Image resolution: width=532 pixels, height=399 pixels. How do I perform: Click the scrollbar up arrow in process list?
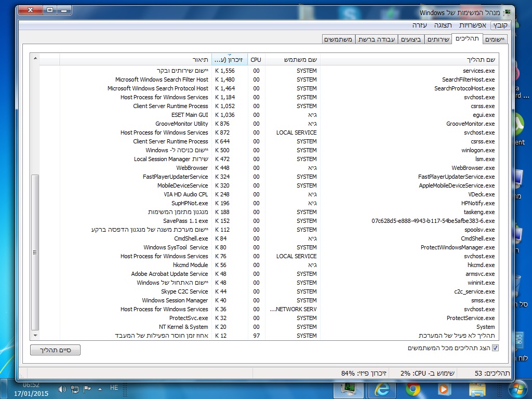coord(35,59)
